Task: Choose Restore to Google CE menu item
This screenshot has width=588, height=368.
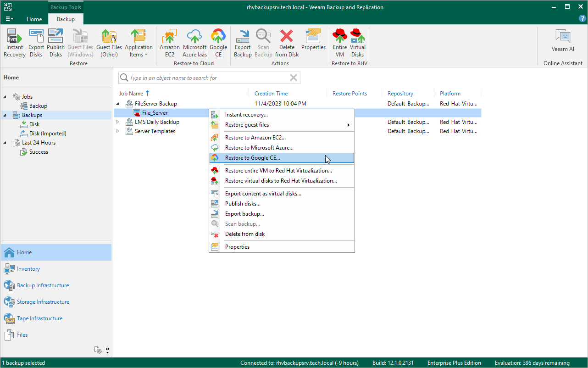Action: [x=282, y=158]
